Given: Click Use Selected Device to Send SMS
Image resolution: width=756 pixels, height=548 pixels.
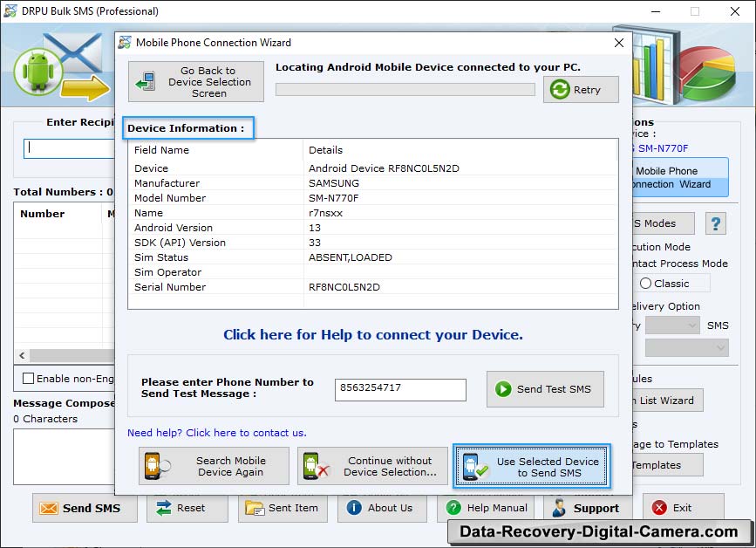Looking at the screenshot, I should click(x=532, y=467).
